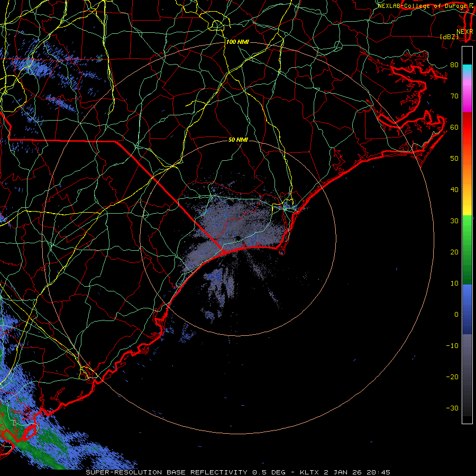Click the 50 value on the dBZ scale
Screen dimensions: 476x476
point(454,159)
